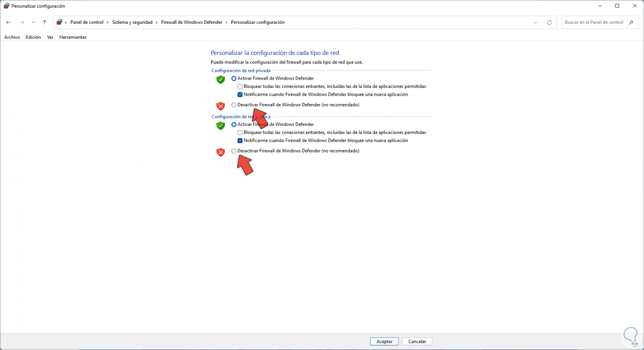This screenshot has height=350, width=644.
Task: Check block all incoming connections for public network
Action: click(x=240, y=132)
